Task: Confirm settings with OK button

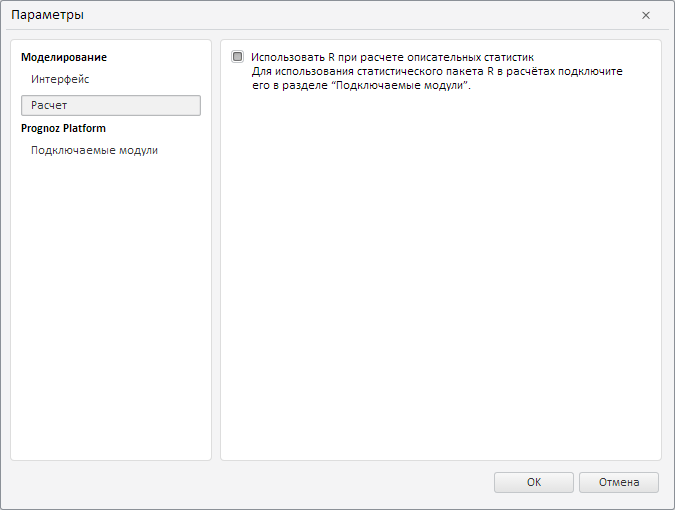Action: click(533, 482)
